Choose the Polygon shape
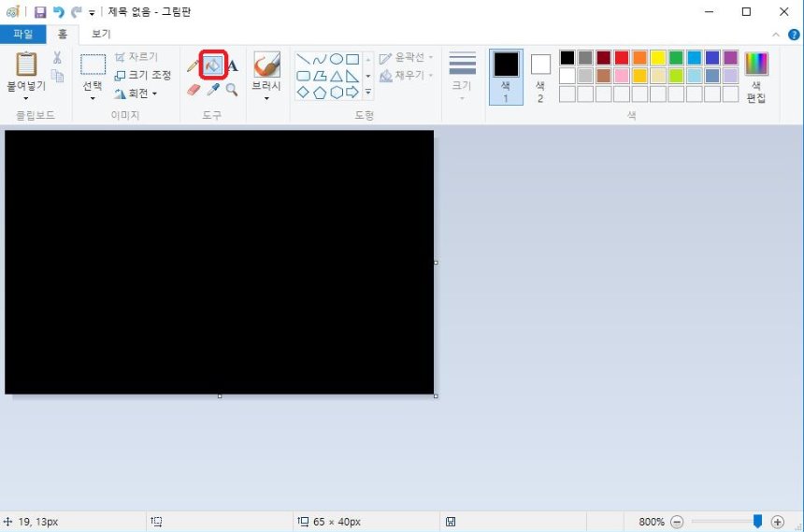804x532 pixels. pos(320,76)
